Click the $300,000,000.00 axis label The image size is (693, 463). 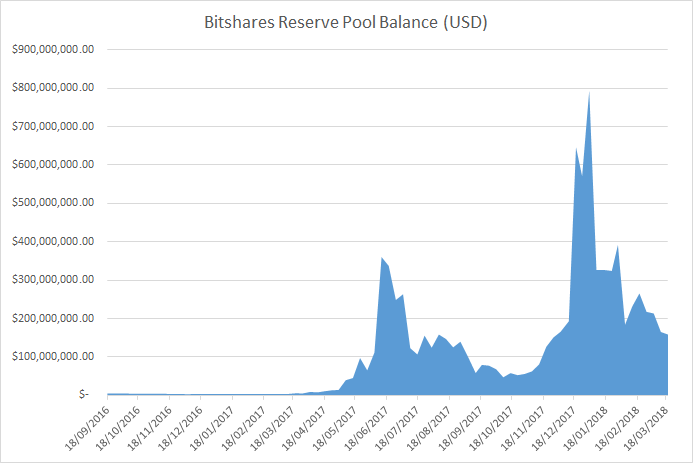[x=53, y=280]
